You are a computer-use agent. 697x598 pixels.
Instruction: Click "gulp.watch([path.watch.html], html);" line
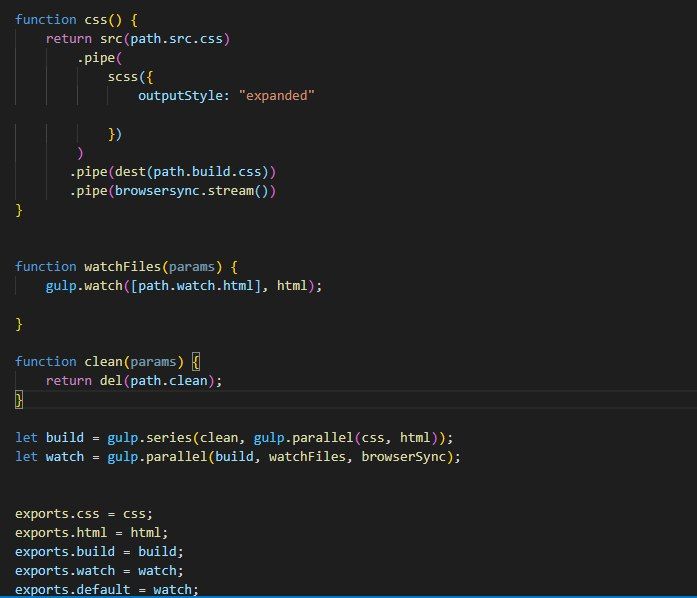[x=184, y=286]
